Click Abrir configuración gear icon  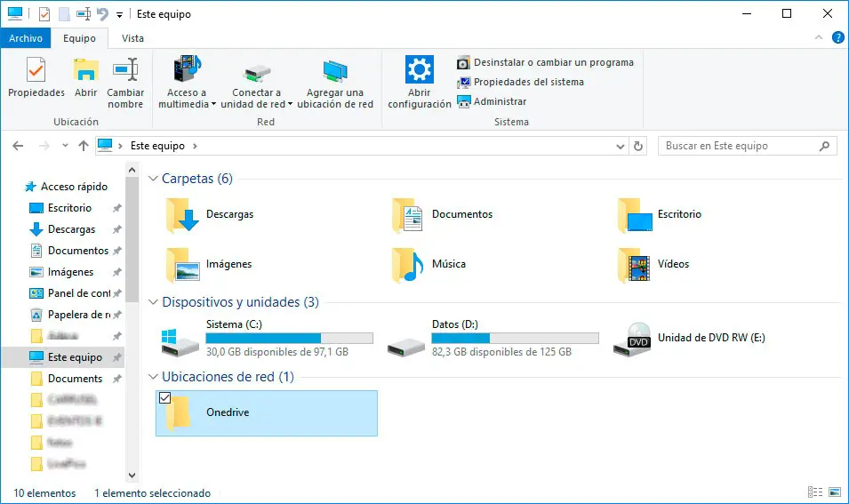point(420,69)
